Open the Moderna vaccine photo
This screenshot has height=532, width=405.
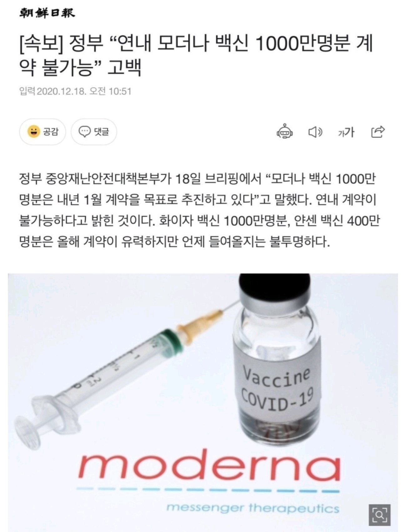203,402
